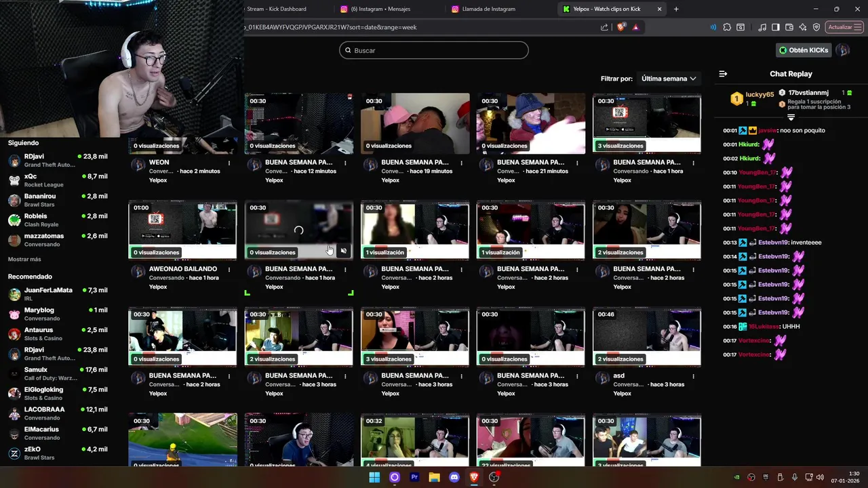The image size is (868, 488).
Task: Click the Buscar search field
Action: [x=434, y=50]
